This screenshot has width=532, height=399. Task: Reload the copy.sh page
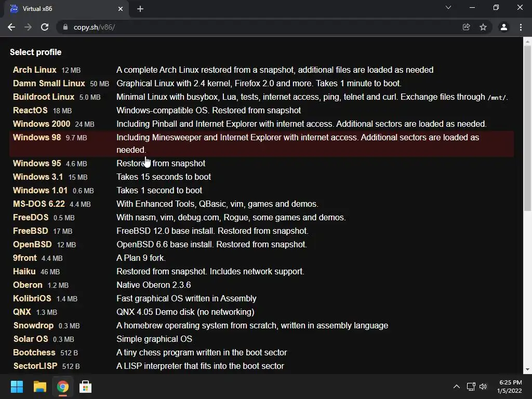(45, 27)
